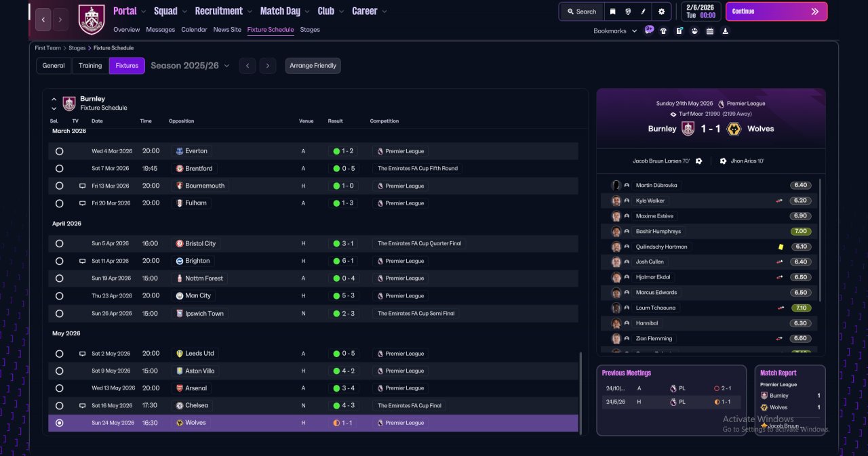Viewport: 868px width, 456px height.
Task: Select the Aston Villa fixture radio button
Action: coord(60,371)
